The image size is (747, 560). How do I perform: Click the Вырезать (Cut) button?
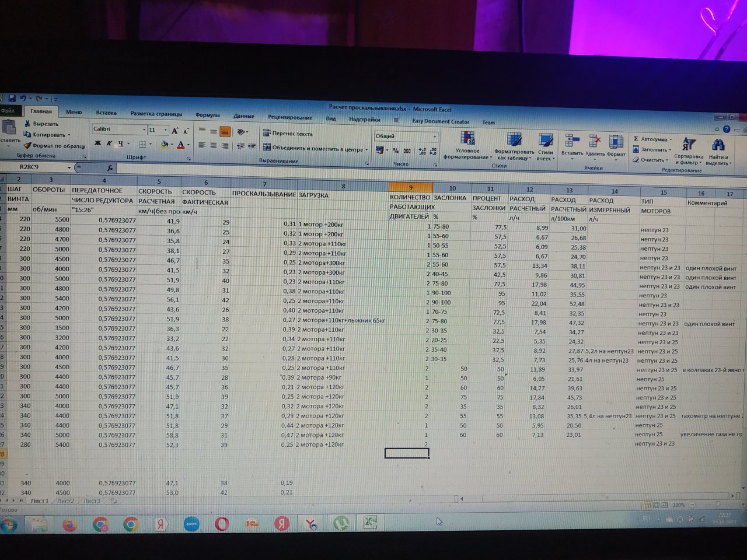click(x=41, y=124)
